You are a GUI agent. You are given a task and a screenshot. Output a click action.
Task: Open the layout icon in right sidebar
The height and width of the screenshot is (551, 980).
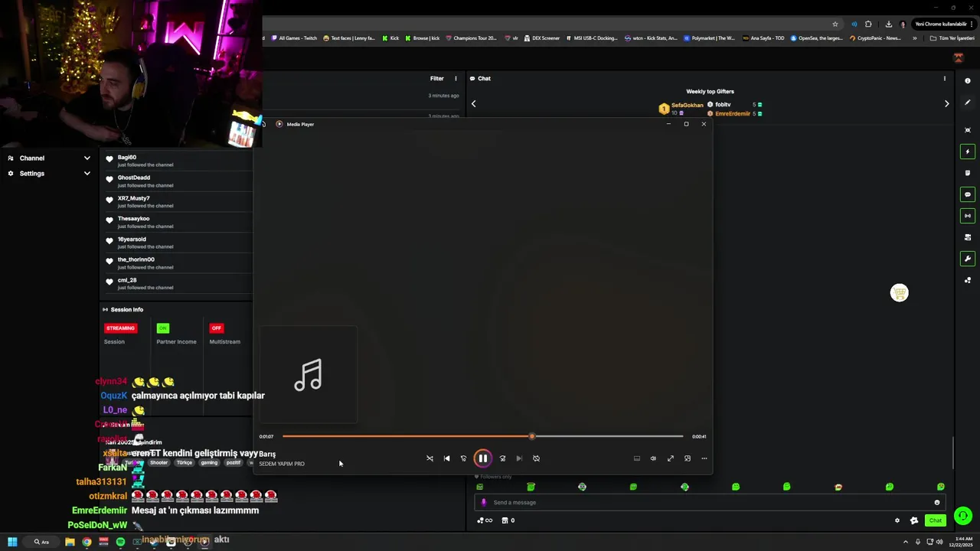[x=968, y=237]
